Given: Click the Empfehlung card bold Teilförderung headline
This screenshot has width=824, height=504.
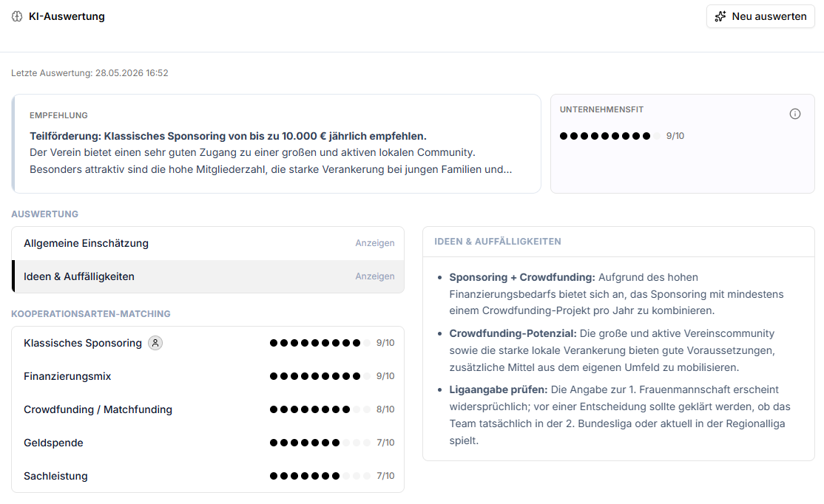Looking at the screenshot, I should 228,136.
